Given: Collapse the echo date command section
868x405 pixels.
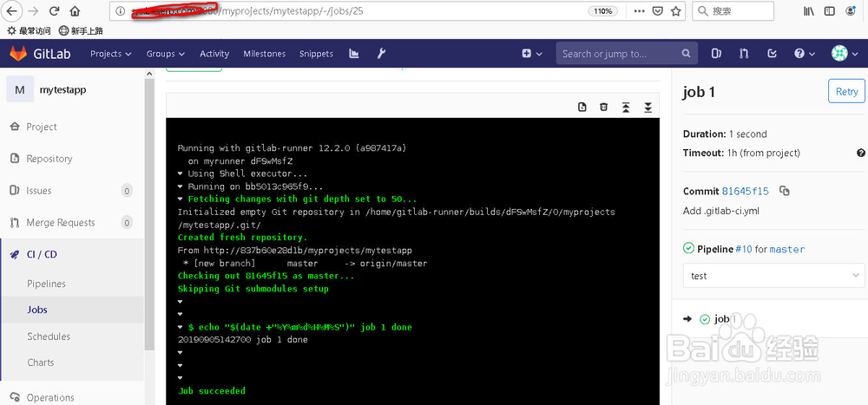Looking at the screenshot, I should 181,328.
